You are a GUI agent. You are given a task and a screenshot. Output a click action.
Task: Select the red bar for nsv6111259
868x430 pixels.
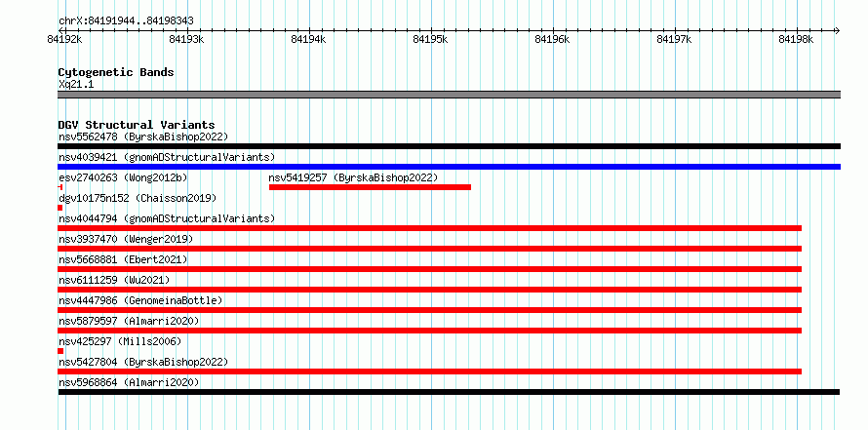pos(429,290)
